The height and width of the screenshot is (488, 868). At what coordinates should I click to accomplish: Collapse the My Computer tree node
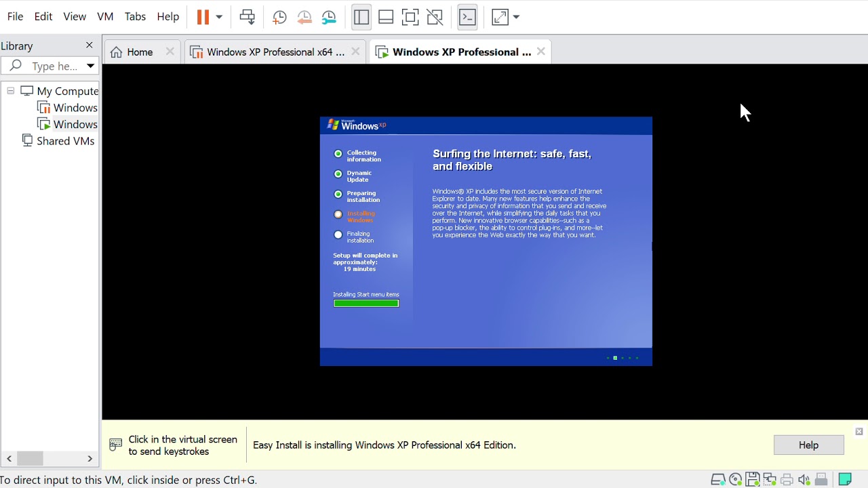pyautogui.click(x=11, y=91)
